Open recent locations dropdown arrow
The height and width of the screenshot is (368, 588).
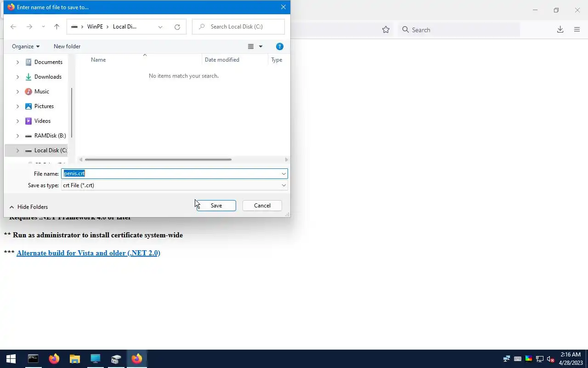pyautogui.click(x=43, y=27)
